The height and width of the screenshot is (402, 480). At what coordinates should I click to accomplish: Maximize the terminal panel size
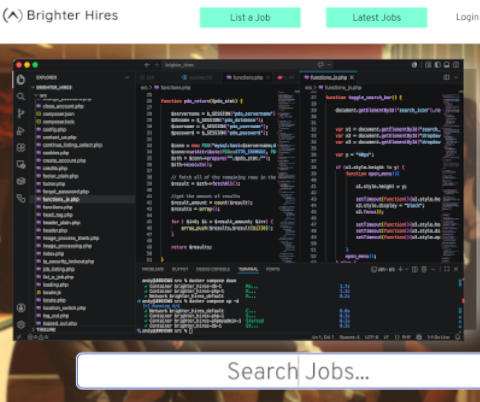point(447,269)
